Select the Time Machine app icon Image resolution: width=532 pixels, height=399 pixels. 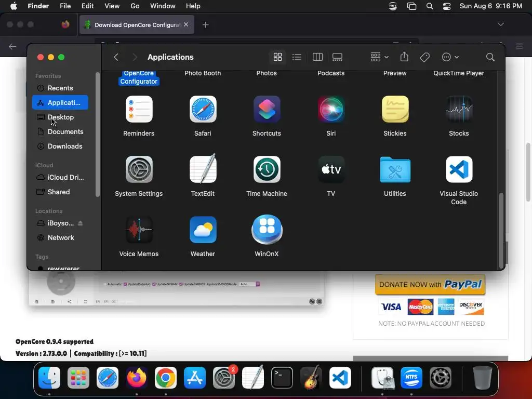[x=267, y=169]
